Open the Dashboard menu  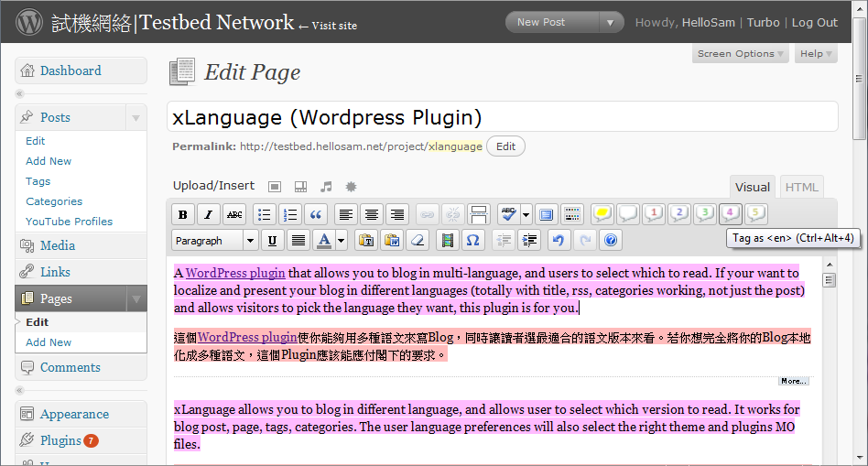81,70
